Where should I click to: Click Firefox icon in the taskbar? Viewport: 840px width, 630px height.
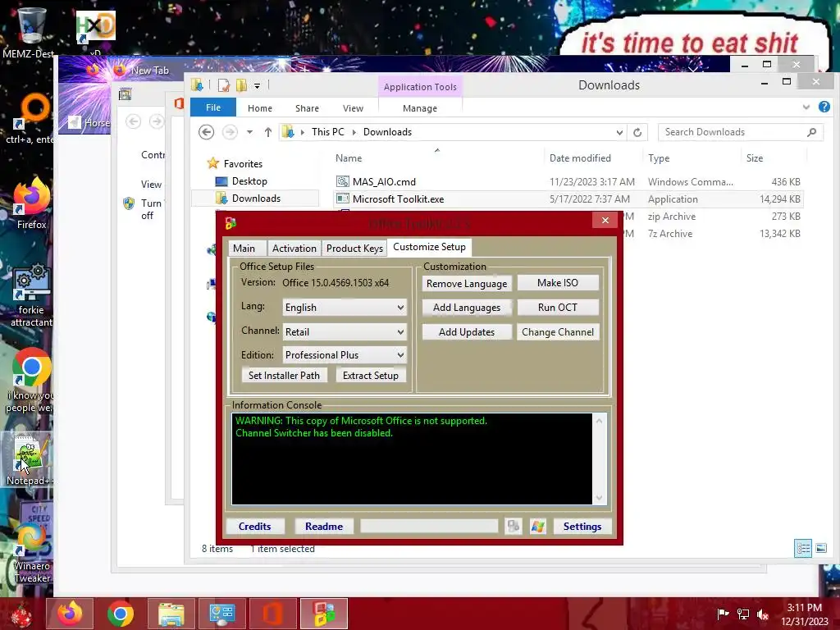(x=70, y=614)
